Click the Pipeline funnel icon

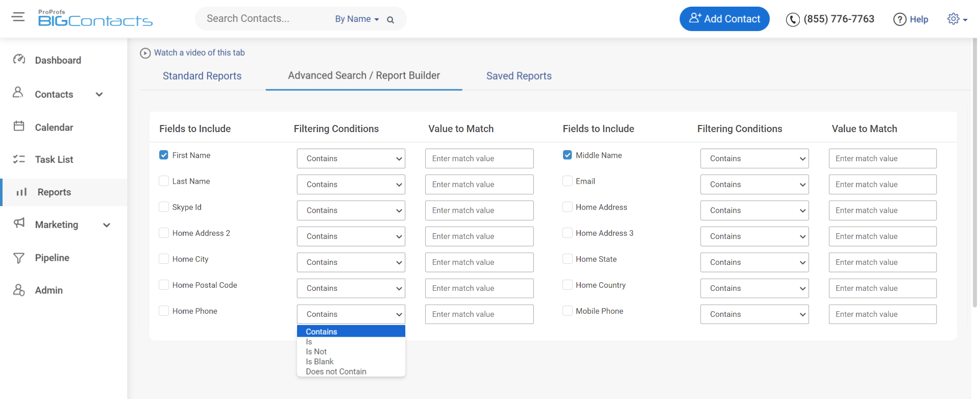19,258
